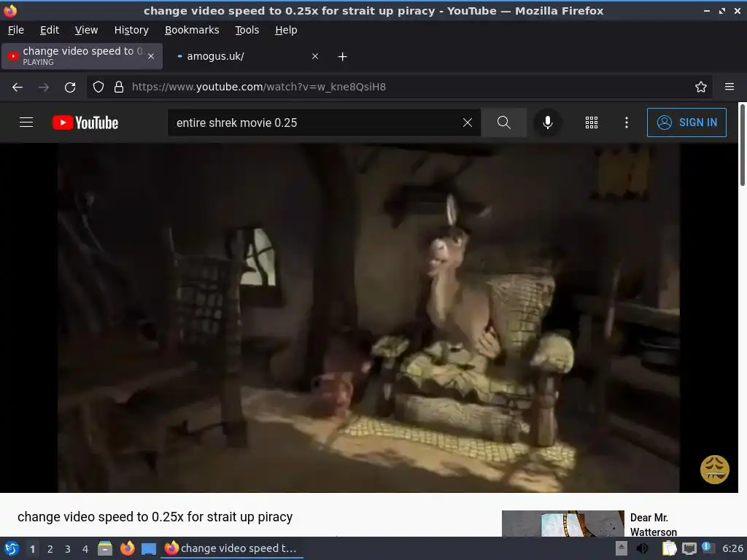This screenshot has height=560, width=747.
Task: Open the View menu
Action: click(86, 30)
